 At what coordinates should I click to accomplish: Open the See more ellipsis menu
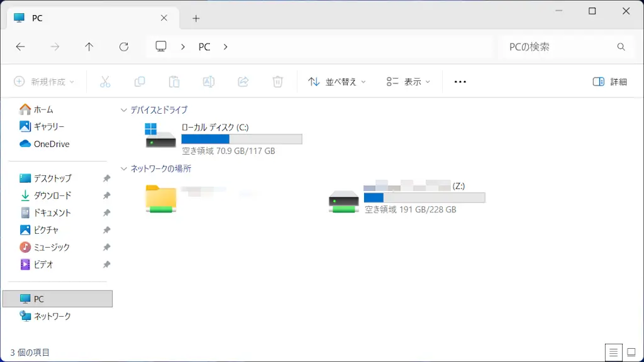point(460,82)
